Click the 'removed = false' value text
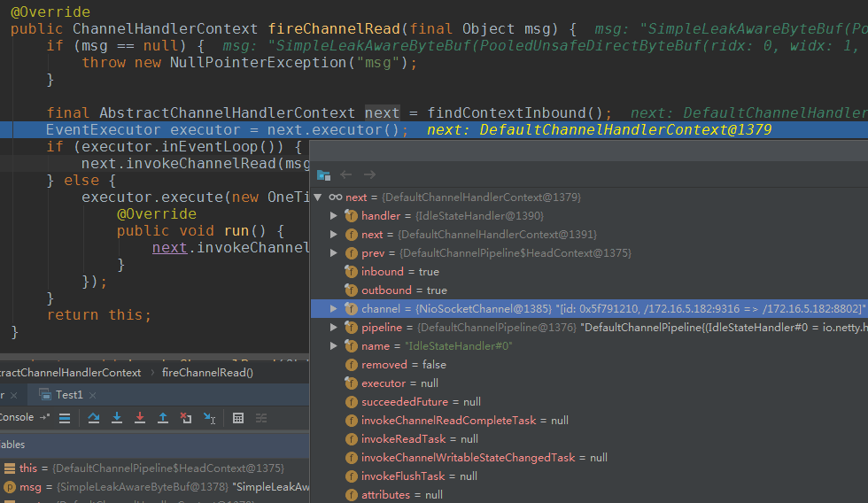Image resolution: width=868 pixels, height=503 pixels. click(404, 365)
